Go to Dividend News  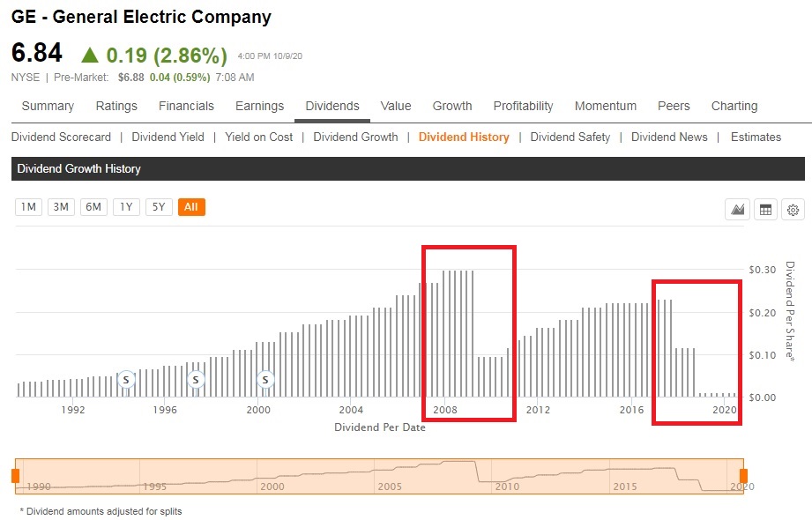tap(669, 137)
